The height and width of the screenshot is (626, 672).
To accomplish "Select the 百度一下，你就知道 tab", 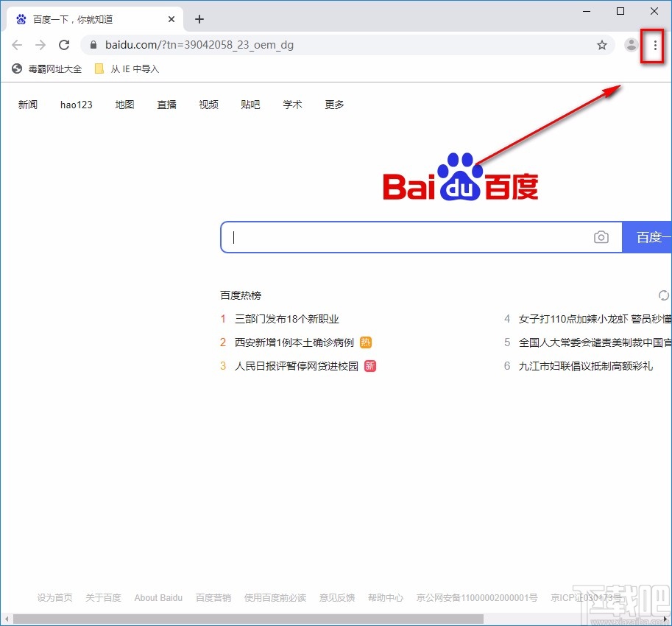I will point(94,19).
